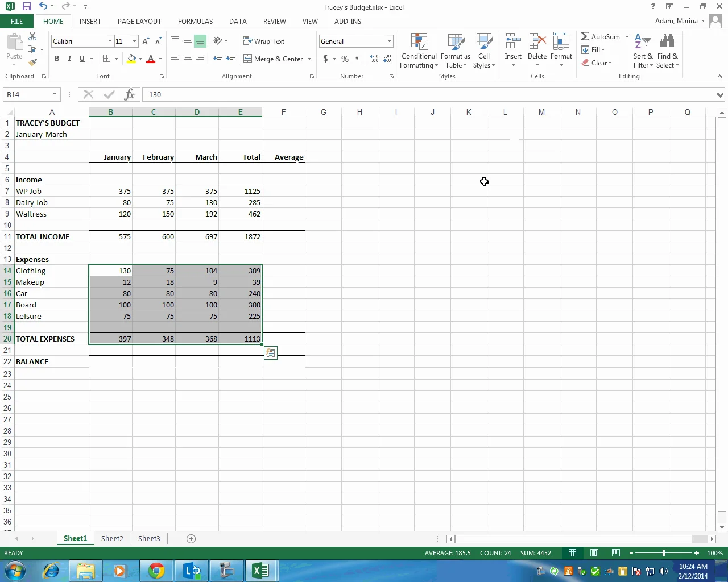Screen dimensions: 728x582
Task: Click Increase Decimal icon
Action: (x=374, y=59)
